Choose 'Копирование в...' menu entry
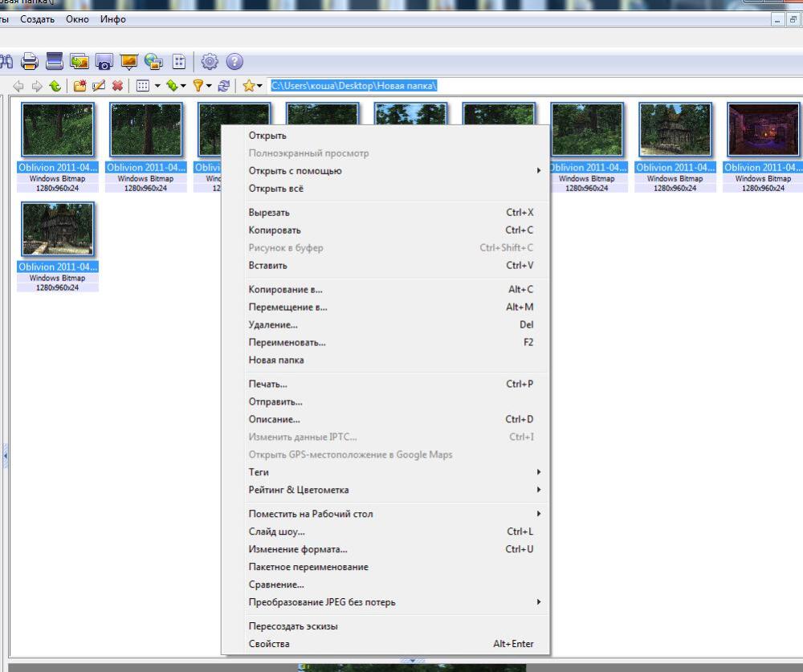Viewport: 803px width, 672px height. pyautogui.click(x=385, y=289)
